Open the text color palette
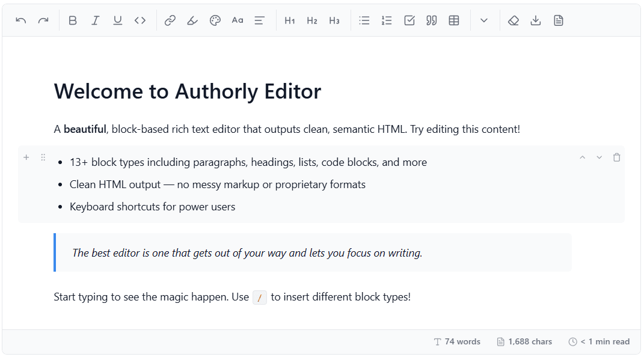Screen dimensions: 644x357 215,20
